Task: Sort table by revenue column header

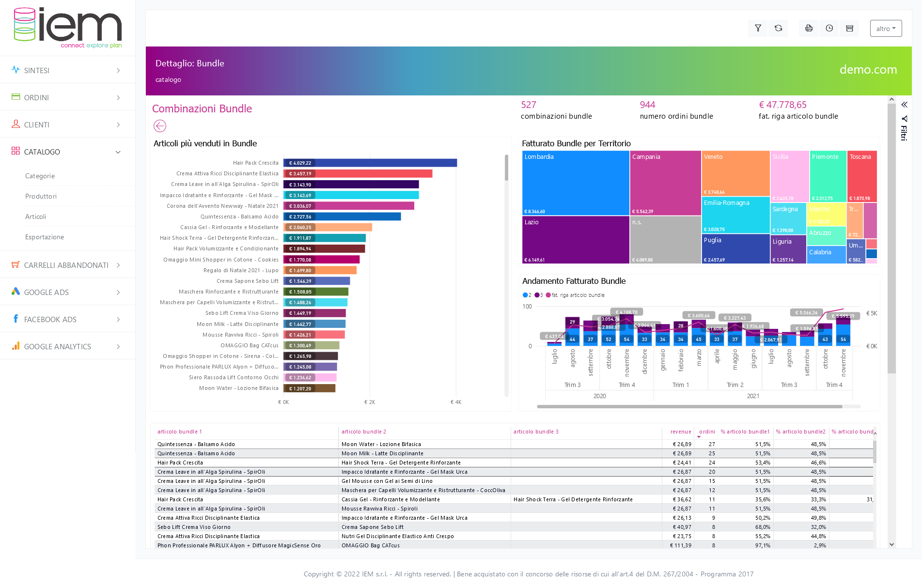Action: tap(680, 432)
